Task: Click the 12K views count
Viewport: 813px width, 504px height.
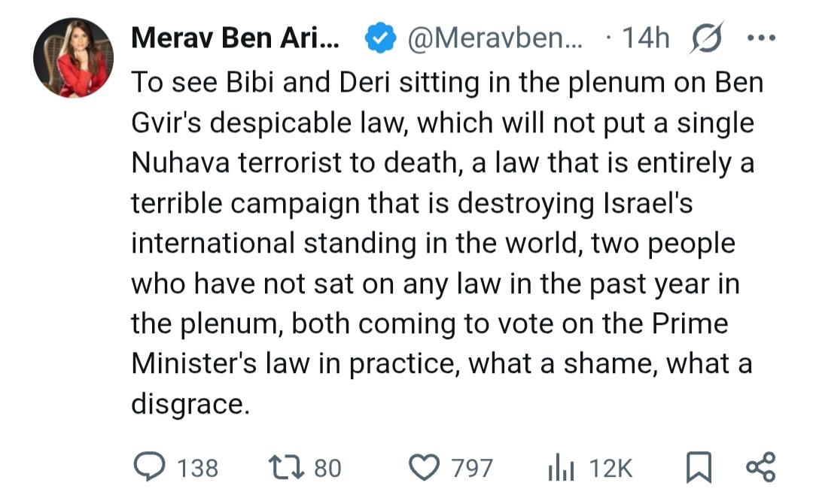Action: (x=611, y=468)
